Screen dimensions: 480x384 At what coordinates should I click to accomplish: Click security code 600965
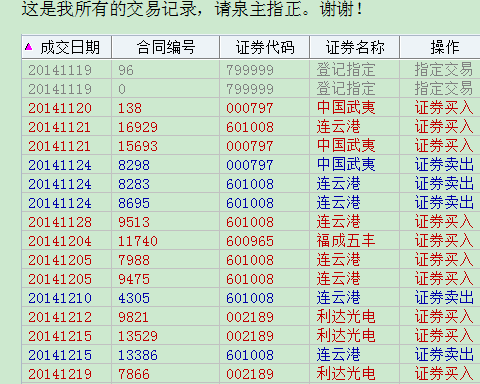point(250,241)
